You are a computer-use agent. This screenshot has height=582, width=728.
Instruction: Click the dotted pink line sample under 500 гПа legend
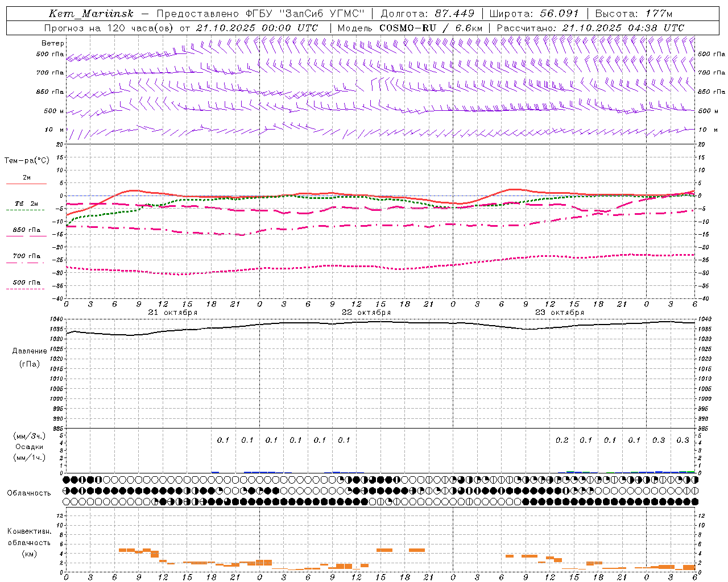click(x=26, y=289)
